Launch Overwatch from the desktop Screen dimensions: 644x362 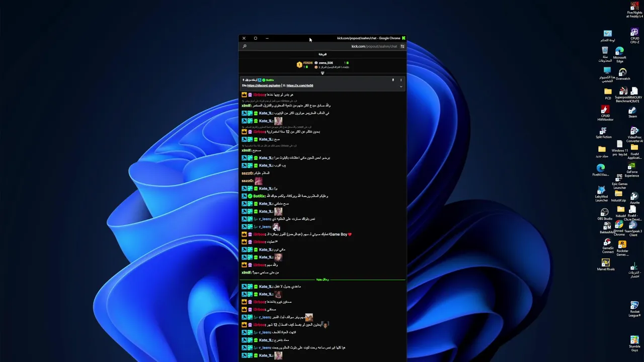click(623, 74)
